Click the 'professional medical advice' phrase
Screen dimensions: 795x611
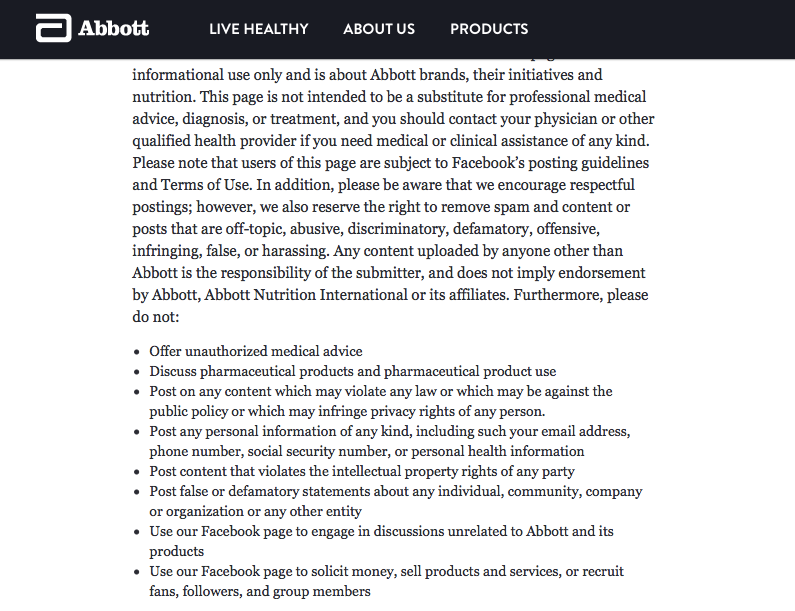pyautogui.click(x=577, y=97)
